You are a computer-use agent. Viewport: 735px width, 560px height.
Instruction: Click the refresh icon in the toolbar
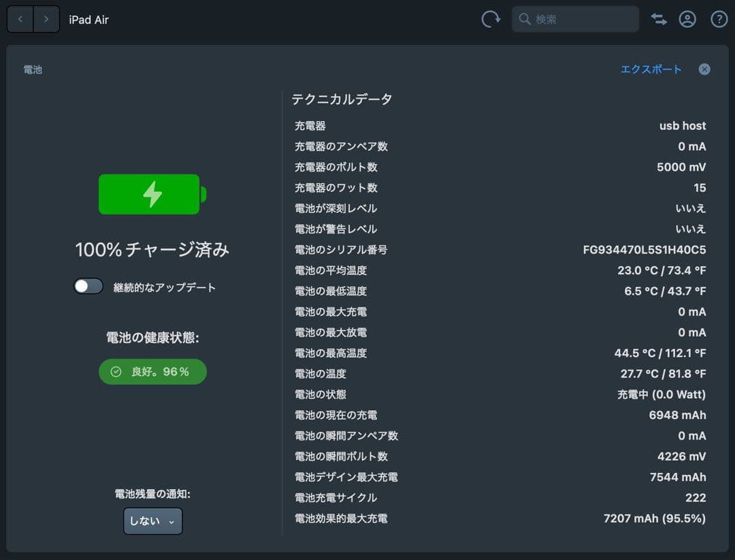(491, 19)
